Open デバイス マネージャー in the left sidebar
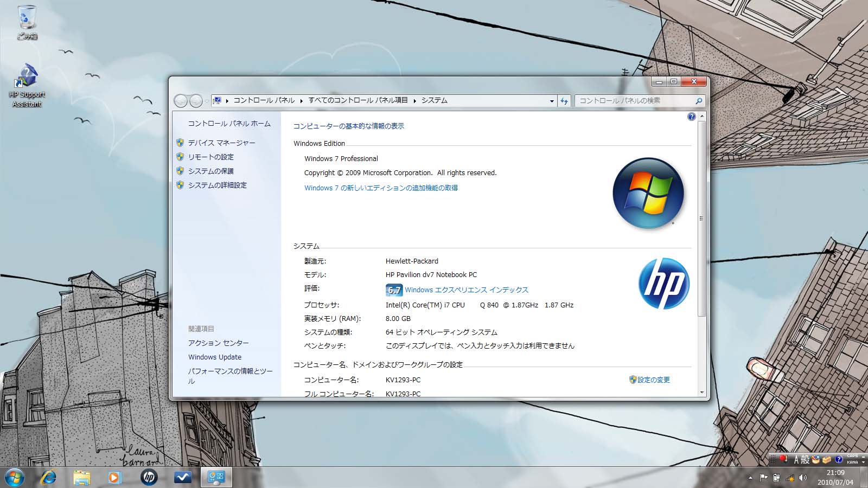Screen dimensions: 868x488 pyautogui.click(x=221, y=143)
